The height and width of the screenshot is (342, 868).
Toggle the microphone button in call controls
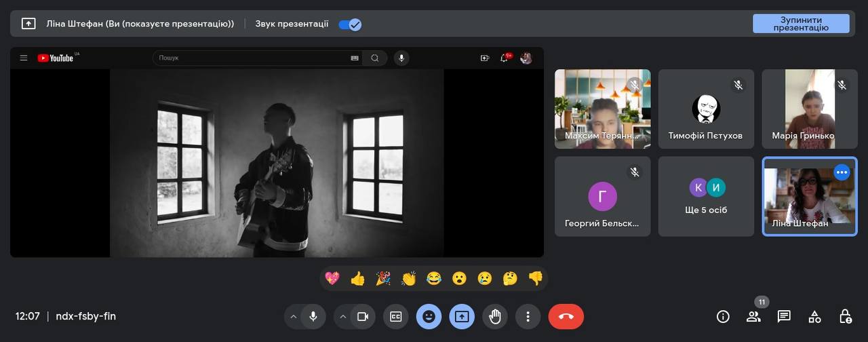point(313,316)
